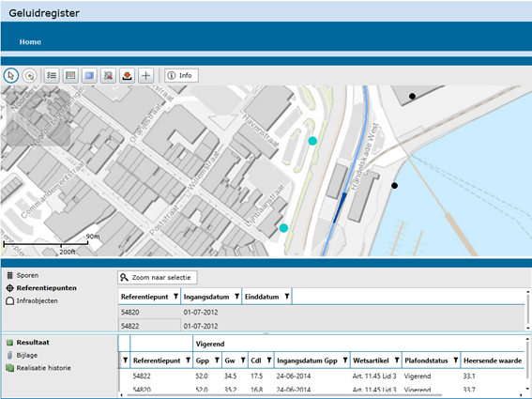This screenshot has width=532, height=399.
Task: Click the upper cyan reference point on map
Action: (312, 141)
